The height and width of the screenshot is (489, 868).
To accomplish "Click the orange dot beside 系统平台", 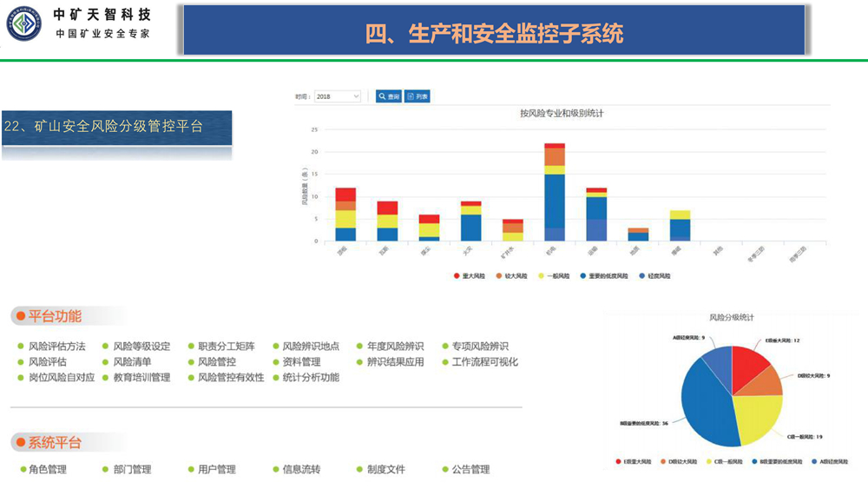I will tap(20, 443).
